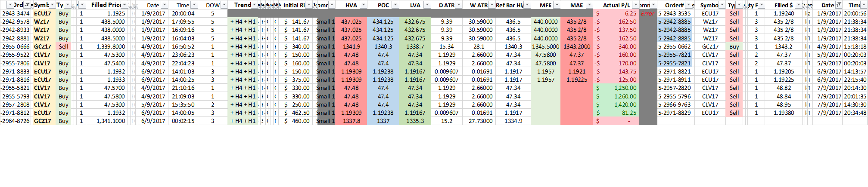The height and width of the screenshot is (187, 868).
Task: Open the Trend column filter dropdown
Action: click(x=254, y=5)
